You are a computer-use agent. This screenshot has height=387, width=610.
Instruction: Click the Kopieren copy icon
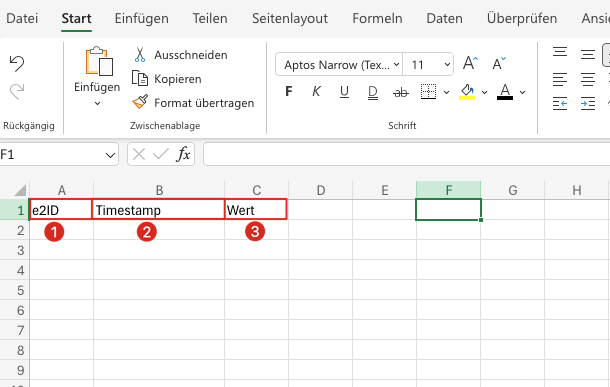pyautogui.click(x=140, y=79)
